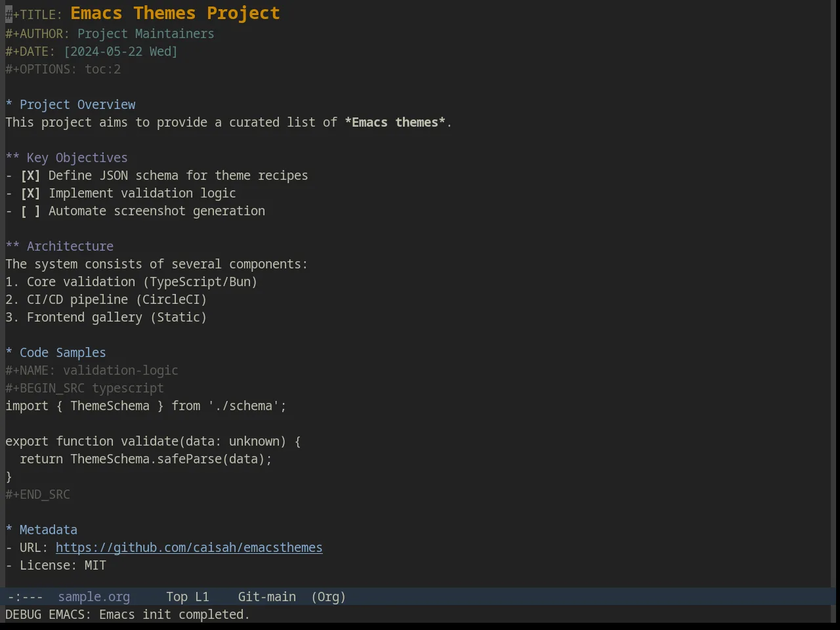
Task: Click the '#+NAME: validation-logic' line
Action: click(92, 371)
